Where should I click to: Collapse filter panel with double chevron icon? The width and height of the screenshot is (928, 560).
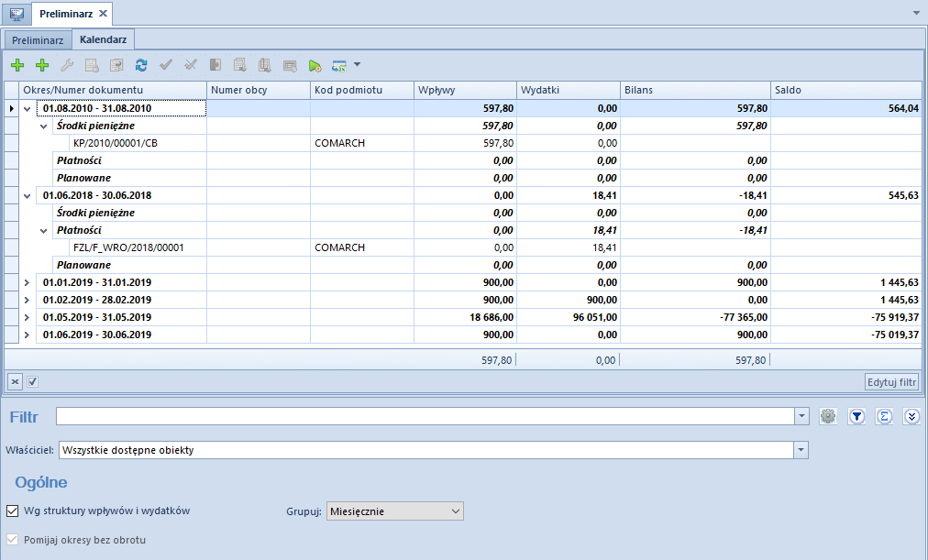point(912,416)
